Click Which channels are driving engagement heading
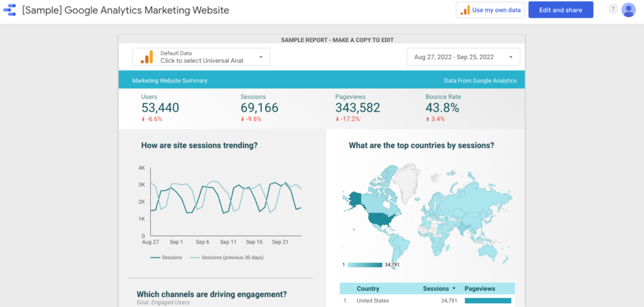 click(211, 294)
